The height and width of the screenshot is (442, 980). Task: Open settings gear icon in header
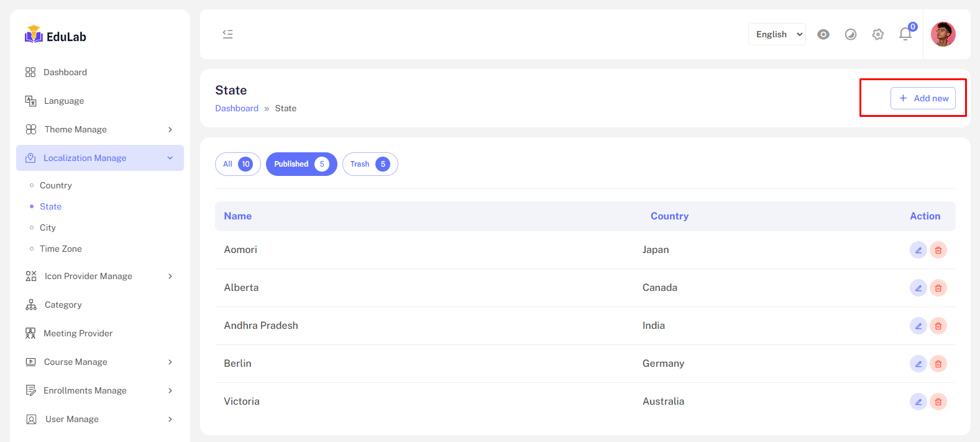(x=877, y=34)
